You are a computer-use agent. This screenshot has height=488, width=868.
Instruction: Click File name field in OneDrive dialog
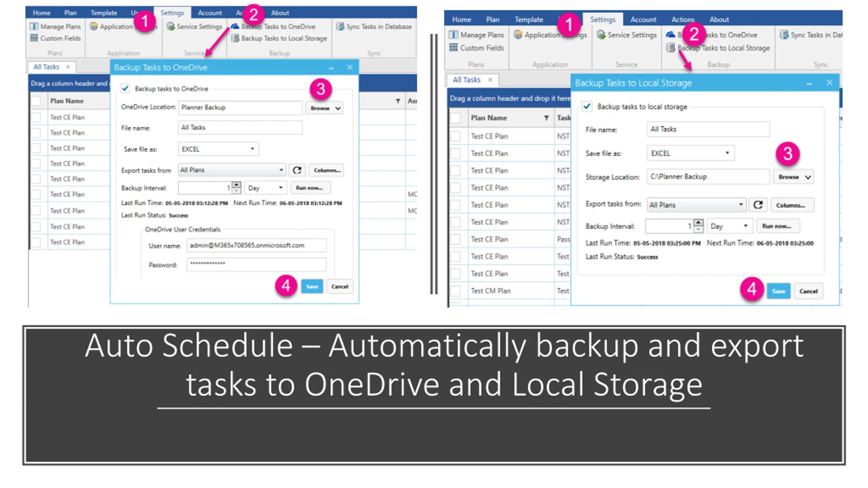[240, 127]
